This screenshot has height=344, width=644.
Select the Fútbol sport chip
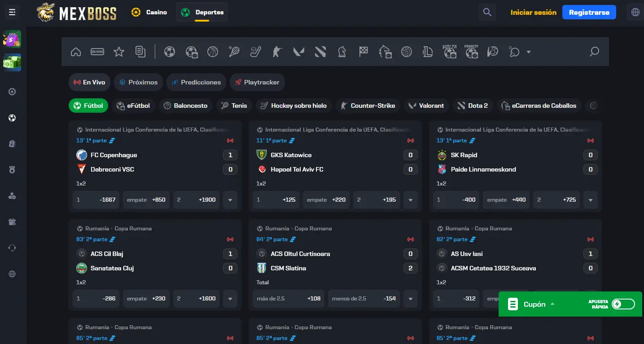pyautogui.click(x=88, y=106)
